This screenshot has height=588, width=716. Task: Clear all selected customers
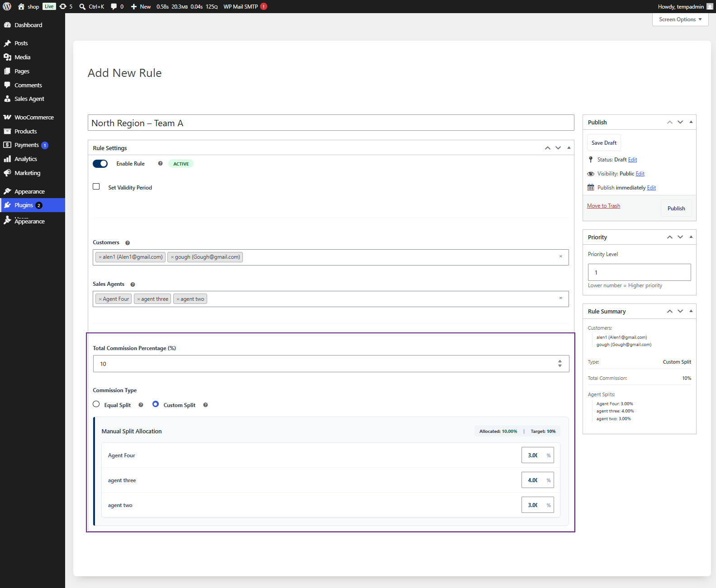tap(561, 256)
